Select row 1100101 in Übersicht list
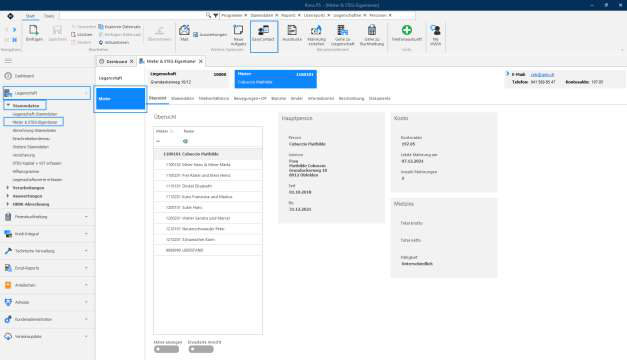The height and width of the screenshot is (360, 627). coord(208,154)
